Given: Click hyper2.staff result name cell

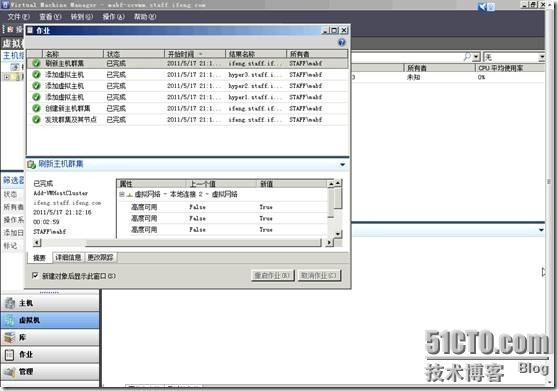Looking at the screenshot, I should [255, 86].
